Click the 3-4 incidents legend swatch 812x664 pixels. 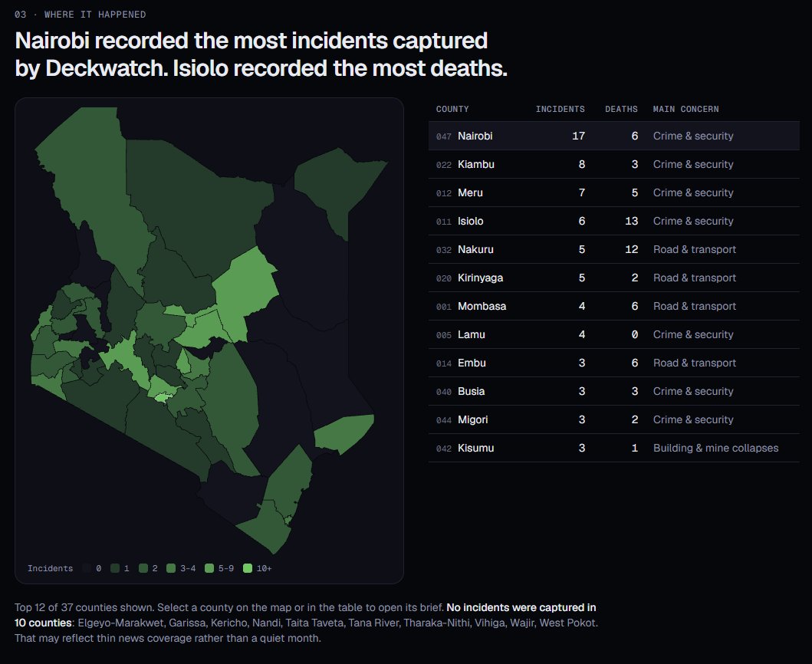click(x=171, y=568)
